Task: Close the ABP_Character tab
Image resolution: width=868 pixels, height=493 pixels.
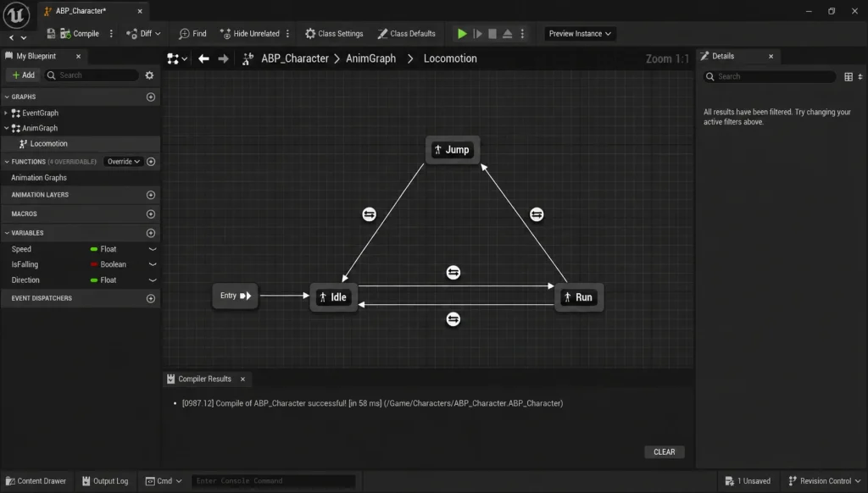Action: point(140,11)
